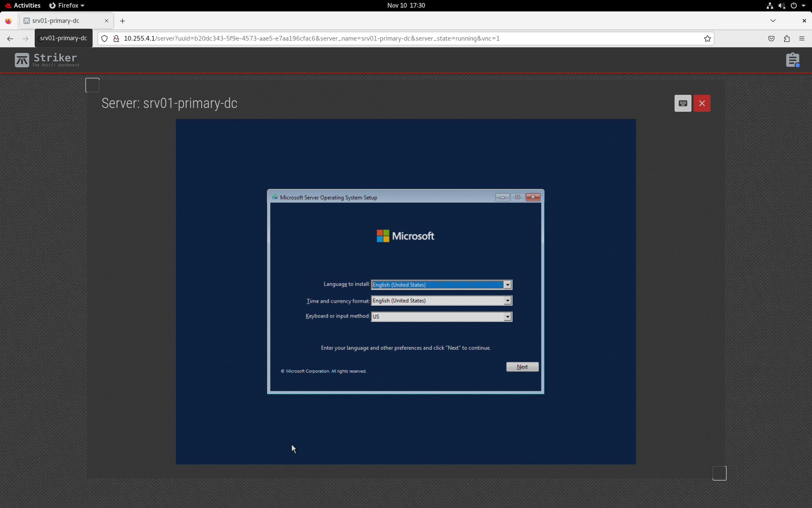
Task: Click the Microsoft logo in setup
Action: pos(405,236)
